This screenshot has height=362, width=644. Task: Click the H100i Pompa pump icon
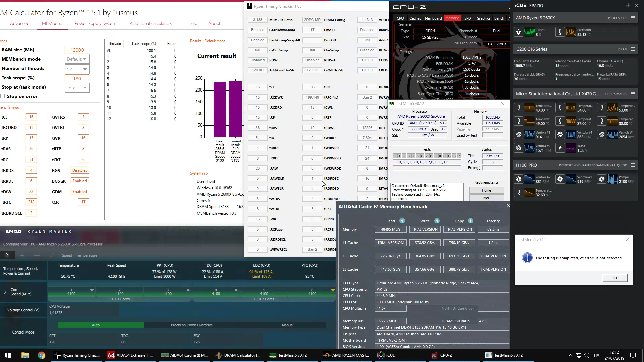pyautogui.click(x=601, y=179)
